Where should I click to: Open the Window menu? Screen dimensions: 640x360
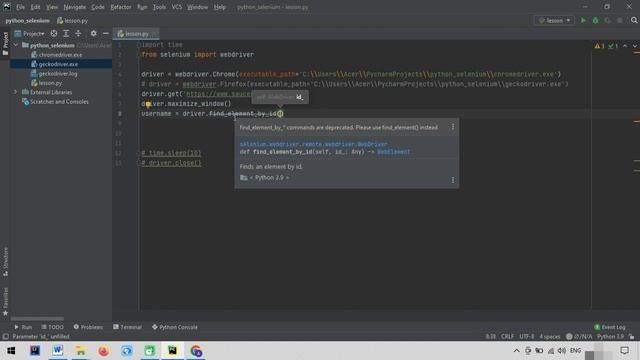(198, 7)
